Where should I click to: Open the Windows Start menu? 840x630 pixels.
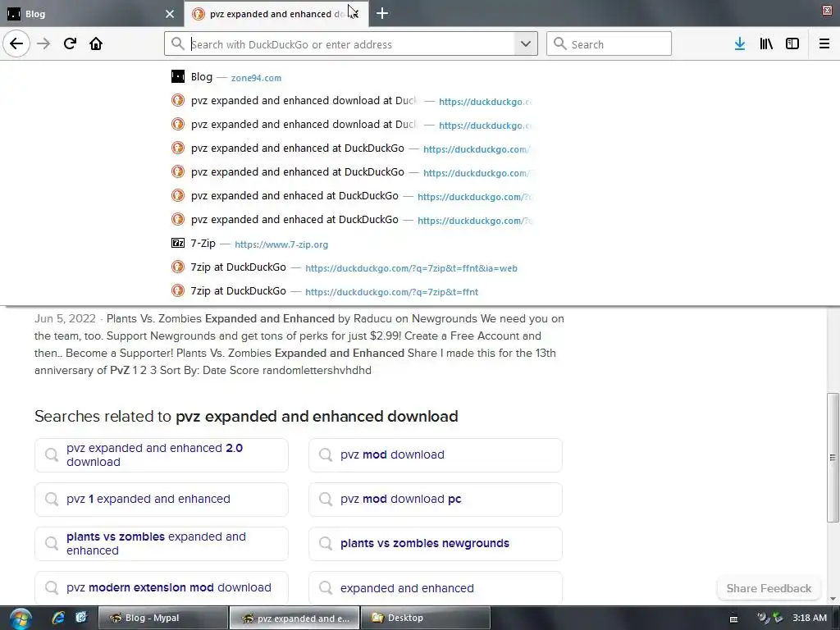pos(21,619)
